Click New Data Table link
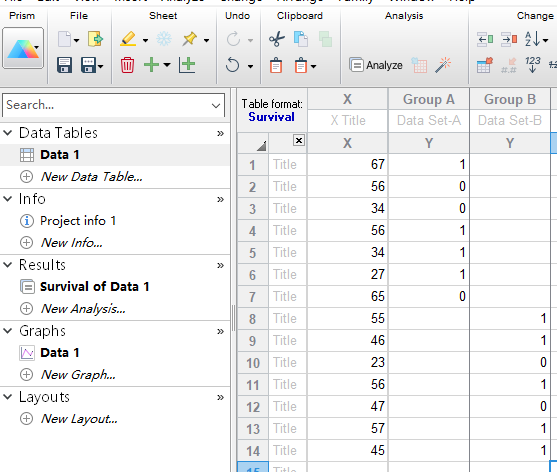The image size is (557, 472). coord(92,177)
